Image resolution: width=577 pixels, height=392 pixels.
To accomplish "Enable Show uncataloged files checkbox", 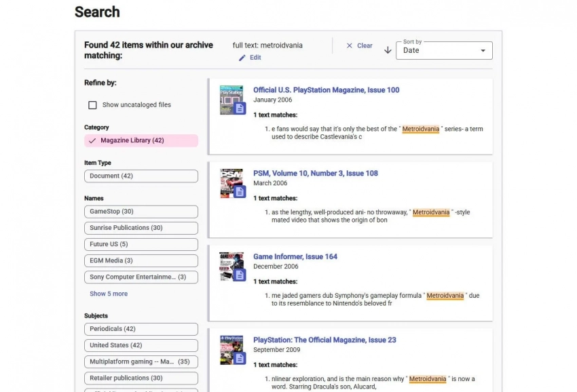I will [92, 105].
